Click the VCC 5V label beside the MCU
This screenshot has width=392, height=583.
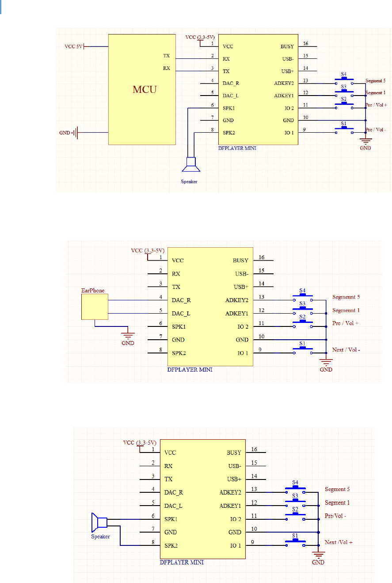click(x=73, y=46)
